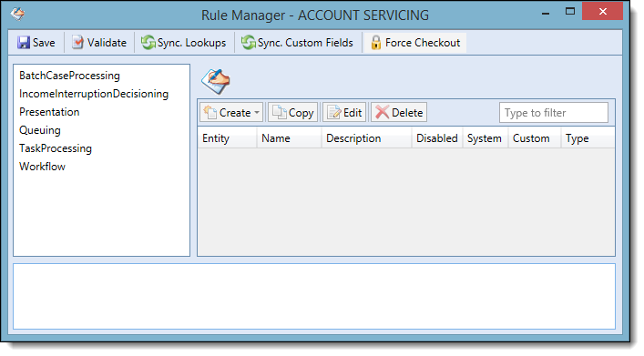Sort by the Type column header
Screen dimensions: 644x356
[588, 138]
